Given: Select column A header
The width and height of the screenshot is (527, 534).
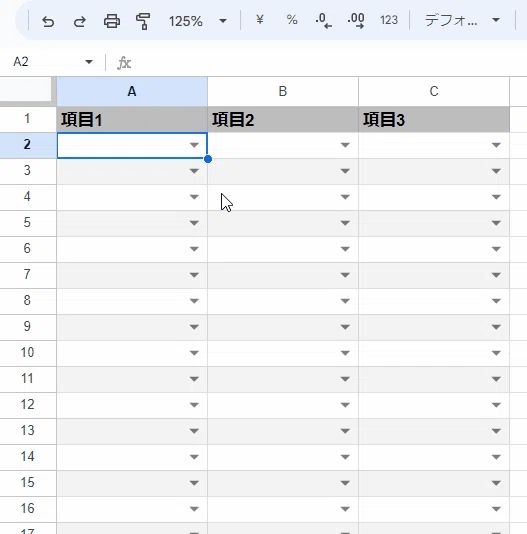Looking at the screenshot, I should pos(132,92).
